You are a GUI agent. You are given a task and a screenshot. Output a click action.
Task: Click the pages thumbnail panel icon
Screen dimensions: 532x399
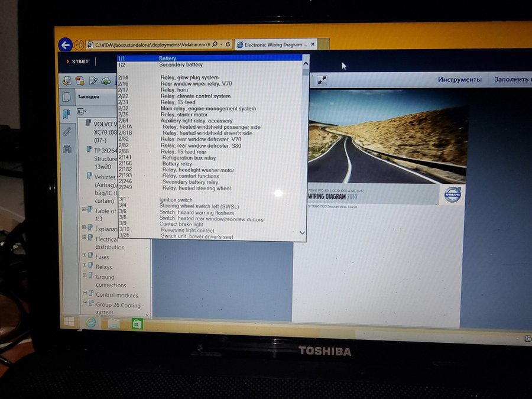point(67,97)
